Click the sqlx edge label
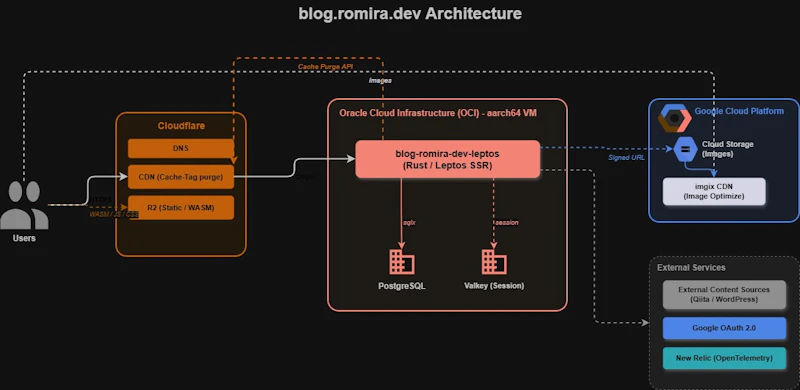 point(409,223)
